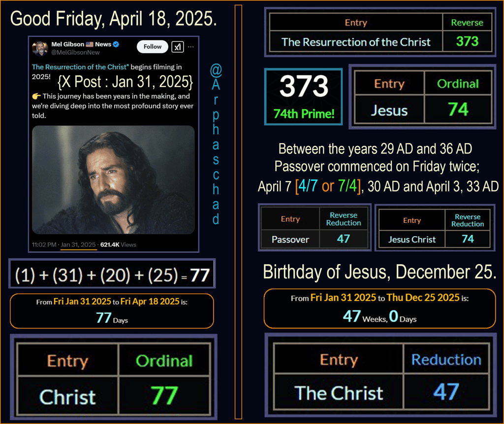
Task: Click the 11:02 PM Jan 31, 2025 timestamp
Action: click(63, 245)
